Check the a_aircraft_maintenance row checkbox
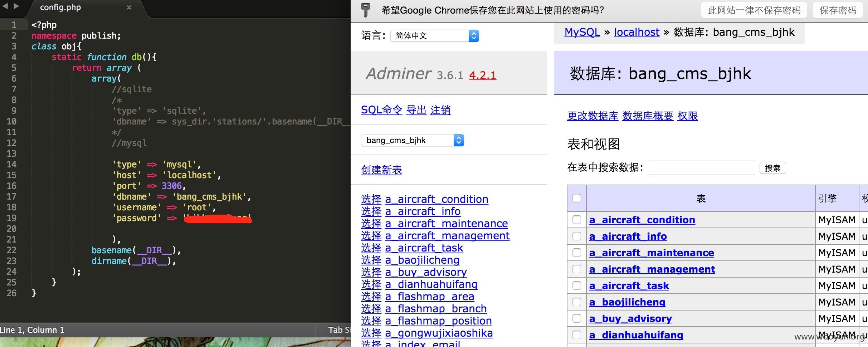Screen dimensions: 868x347 [x=577, y=253]
